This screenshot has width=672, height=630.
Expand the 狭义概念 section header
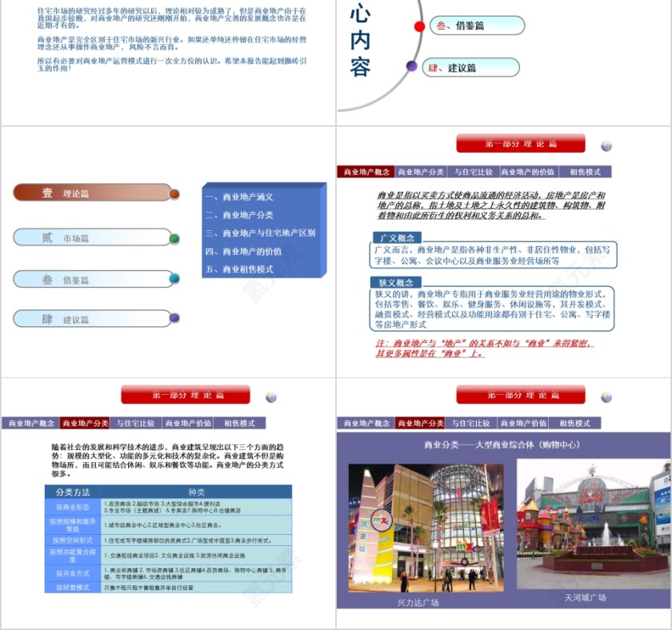(395, 282)
